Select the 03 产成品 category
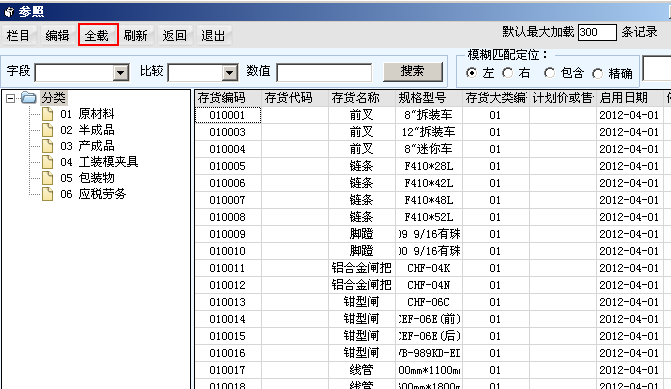Viewport: 671px width, 389px height. pyautogui.click(x=87, y=146)
